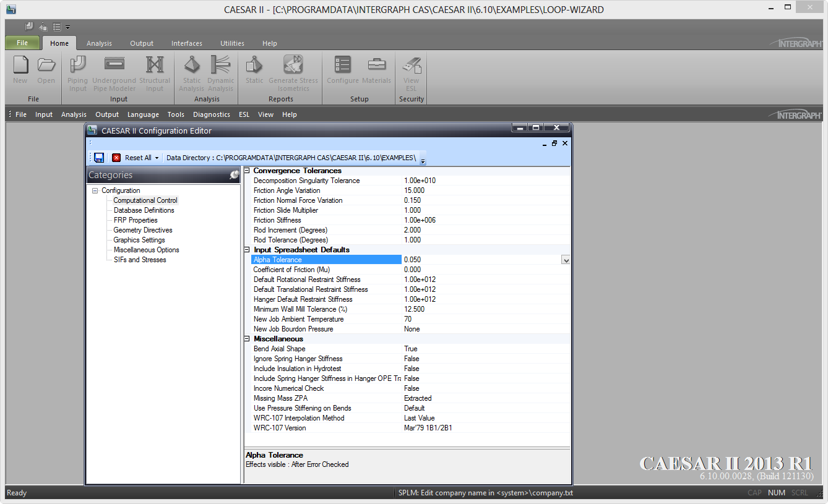Click the pin icon in Categories header
The height and width of the screenshot is (504, 828).
click(234, 175)
